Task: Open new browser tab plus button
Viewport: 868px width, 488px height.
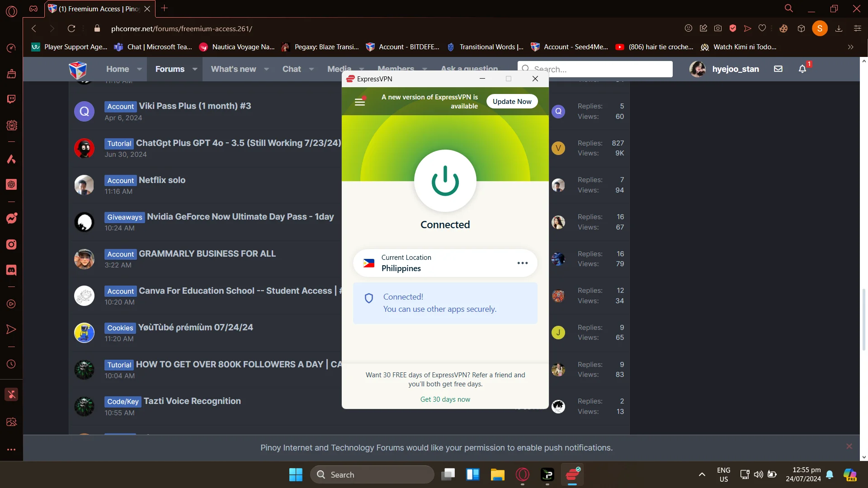Action: [165, 8]
